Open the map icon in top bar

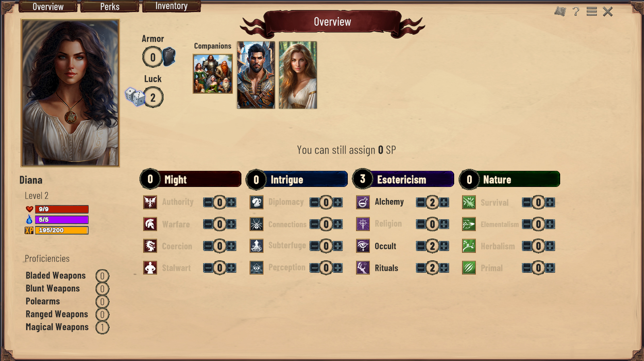coord(560,11)
